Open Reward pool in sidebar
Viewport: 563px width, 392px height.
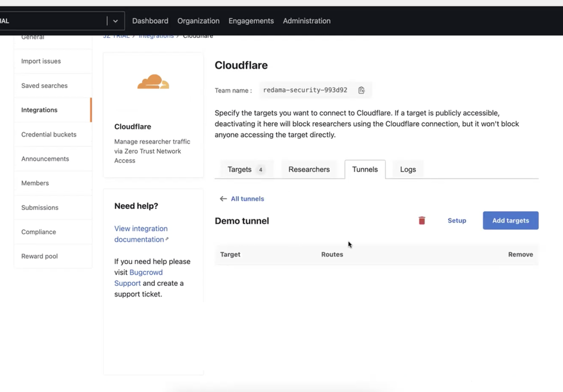[53, 256]
